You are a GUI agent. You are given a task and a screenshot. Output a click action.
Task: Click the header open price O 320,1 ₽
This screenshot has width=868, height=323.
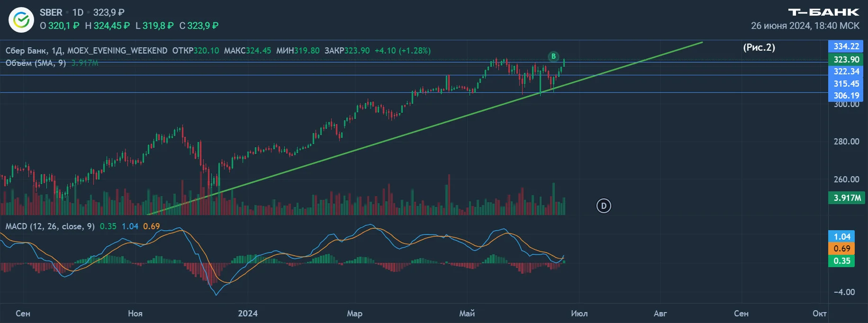pos(60,26)
